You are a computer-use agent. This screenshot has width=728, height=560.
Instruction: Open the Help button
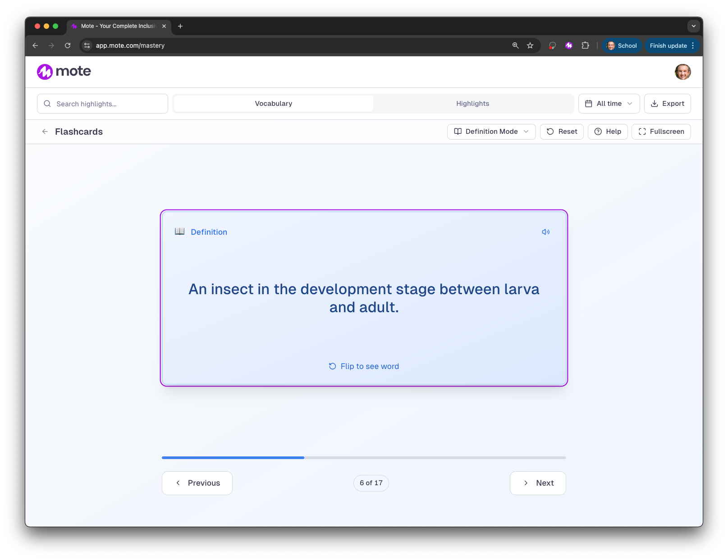point(608,132)
